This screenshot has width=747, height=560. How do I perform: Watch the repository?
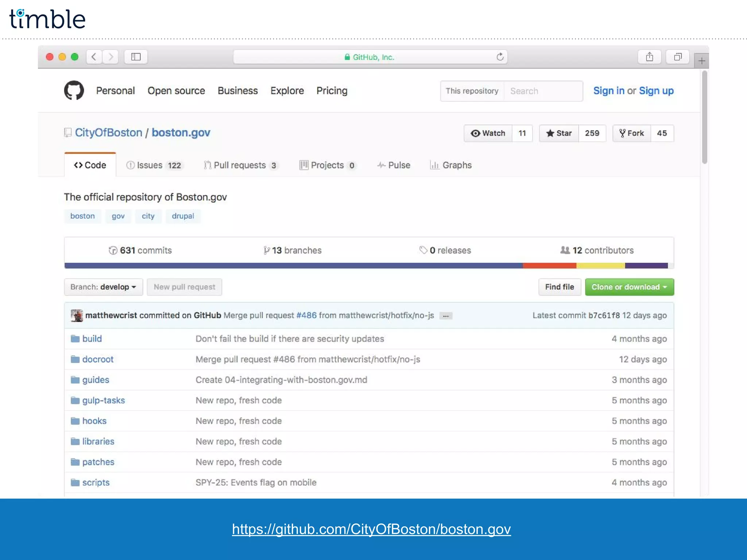(x=488, y=133)
